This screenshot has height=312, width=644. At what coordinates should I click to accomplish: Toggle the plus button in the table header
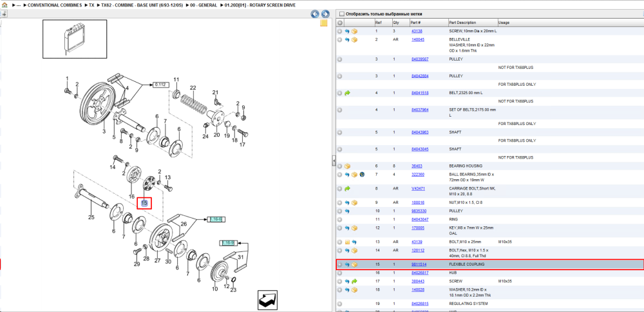[x=339, y=23]
